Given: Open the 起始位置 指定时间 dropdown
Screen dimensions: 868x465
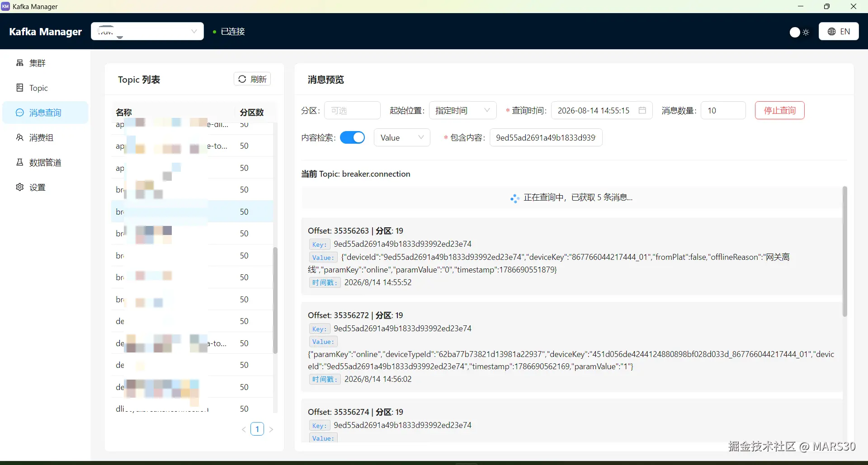Looking at the screenshot, I should [x=463, y=110].
